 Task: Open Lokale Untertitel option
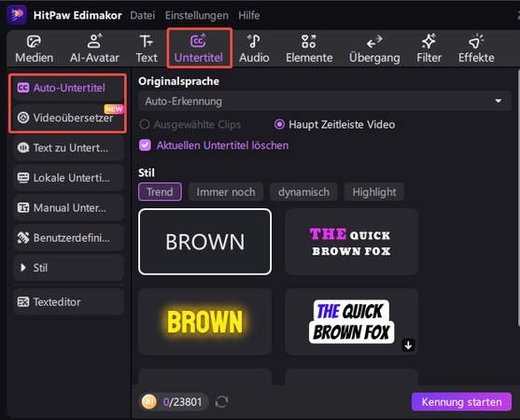[69, 178]
